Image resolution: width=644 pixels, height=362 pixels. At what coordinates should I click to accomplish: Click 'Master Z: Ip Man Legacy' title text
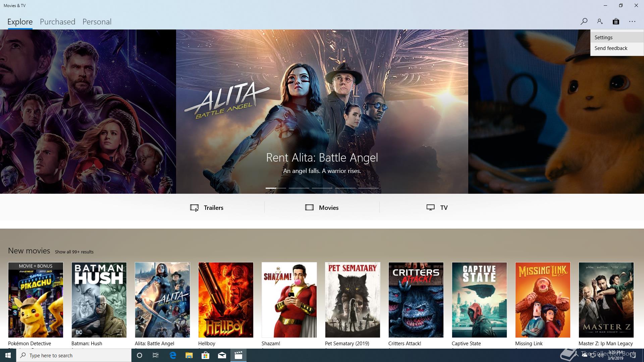point(606,344)
